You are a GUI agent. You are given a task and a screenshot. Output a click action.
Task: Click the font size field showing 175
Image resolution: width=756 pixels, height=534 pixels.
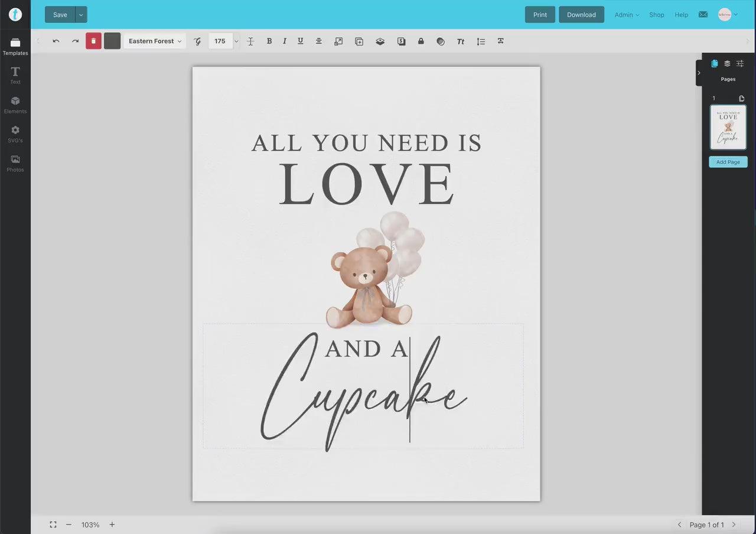click(x=220, y=41)
